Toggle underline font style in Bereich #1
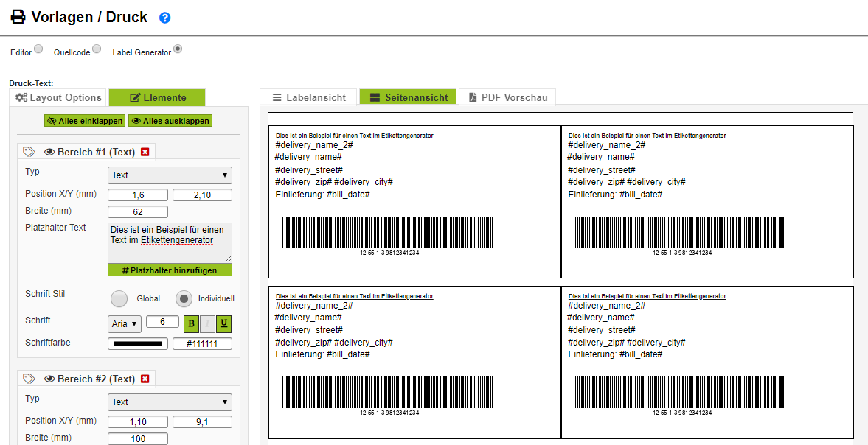This screenshot has height=445, width=868. (x=223, y=323)
